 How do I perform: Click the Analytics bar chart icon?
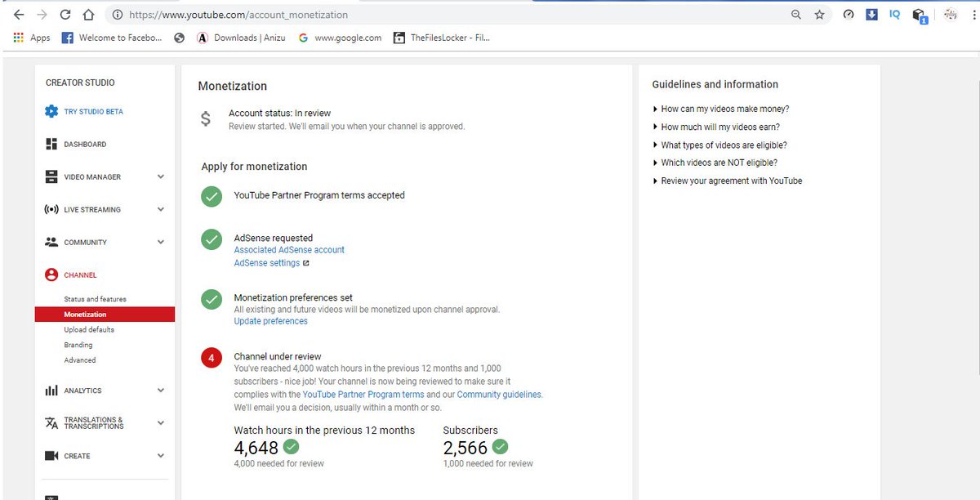pyautogui.click(x=51, y=391)
